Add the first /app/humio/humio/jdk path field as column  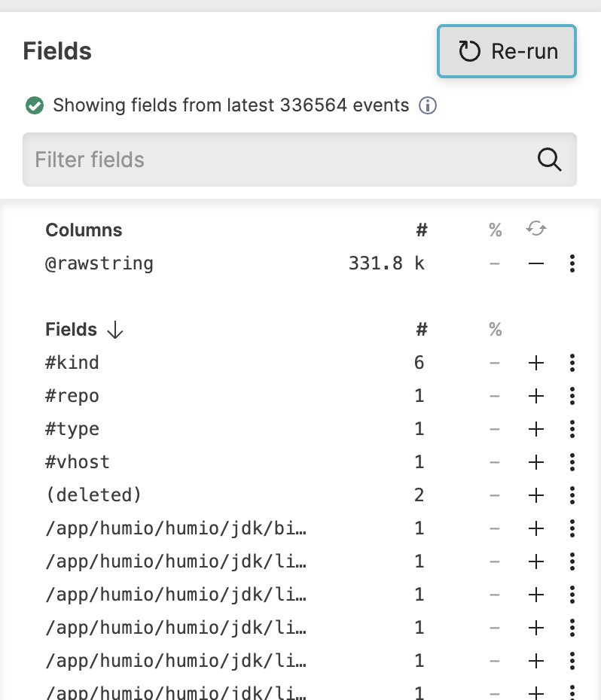point(536,528)
